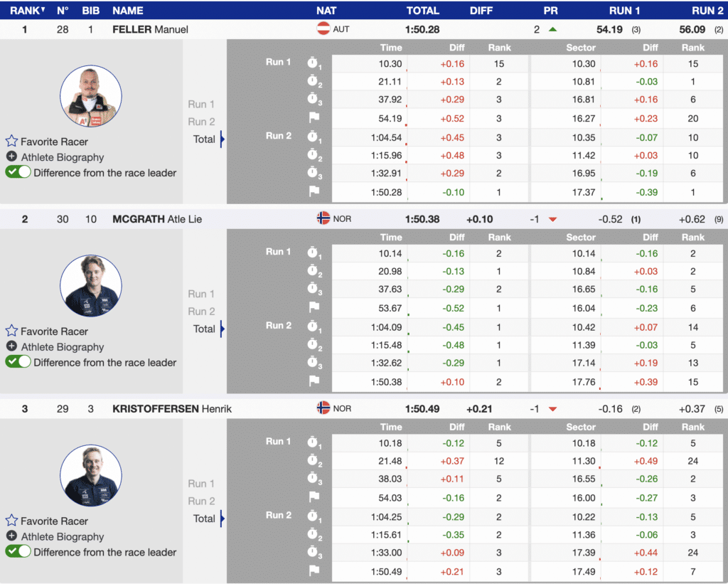Click the finish flag icon in Feller's Run 1
The height and width of the screenshot is (584, 728).
pos(314,117)
